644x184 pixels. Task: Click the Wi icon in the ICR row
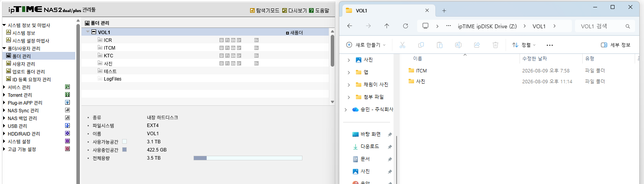(x=221, y=40)
